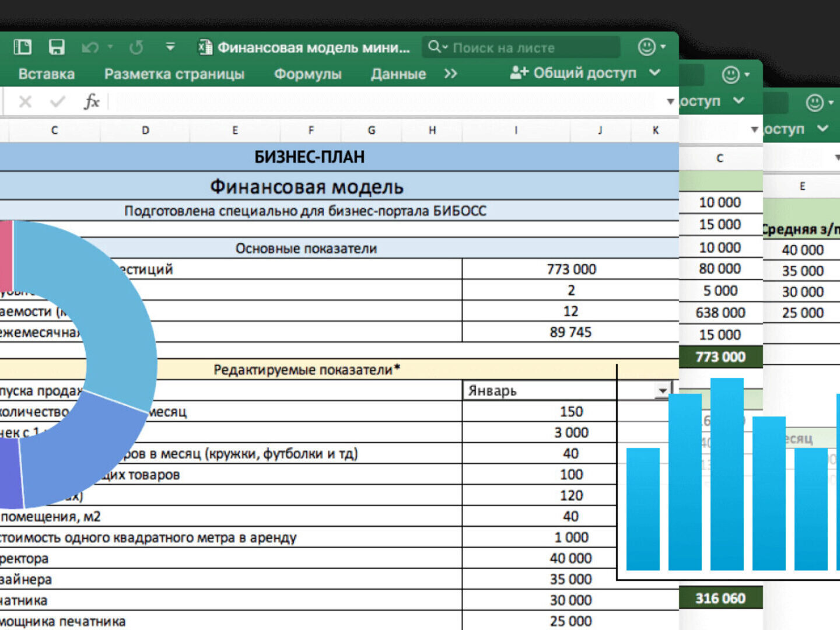Screen dimensions: 840x630
Task: Click the workbook layout icon in title bar
Action: (23, 47)
